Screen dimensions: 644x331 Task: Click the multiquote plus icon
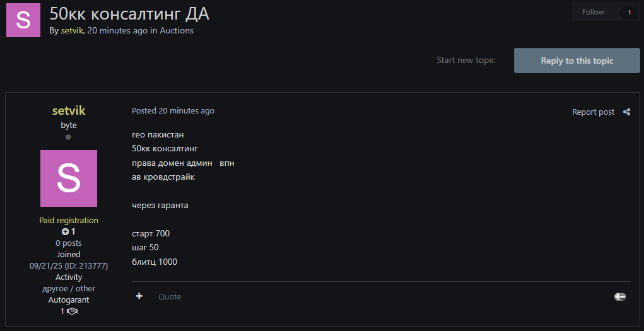[x=139, y=296]
